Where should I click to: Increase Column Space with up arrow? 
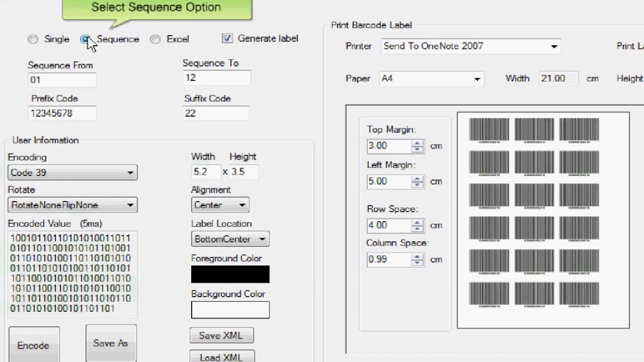click(417, 256)
